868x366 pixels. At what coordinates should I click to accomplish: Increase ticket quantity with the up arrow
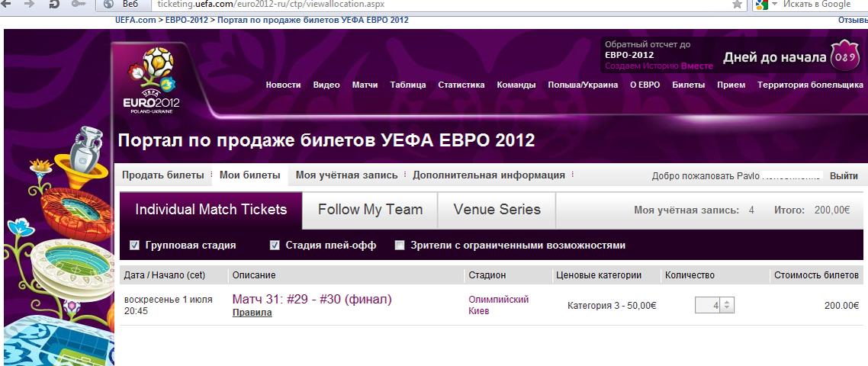point(727,302)
